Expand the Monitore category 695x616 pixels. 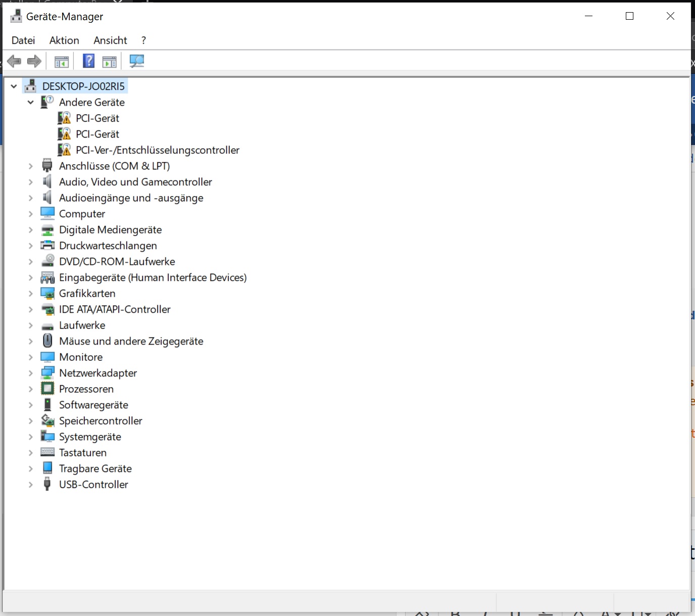[x=31, y=357]
